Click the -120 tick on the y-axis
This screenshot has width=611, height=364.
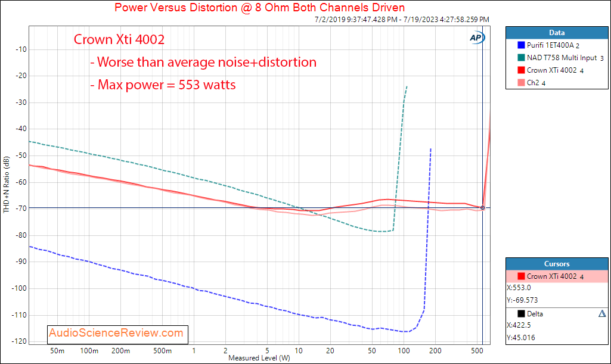pos(20,341)
